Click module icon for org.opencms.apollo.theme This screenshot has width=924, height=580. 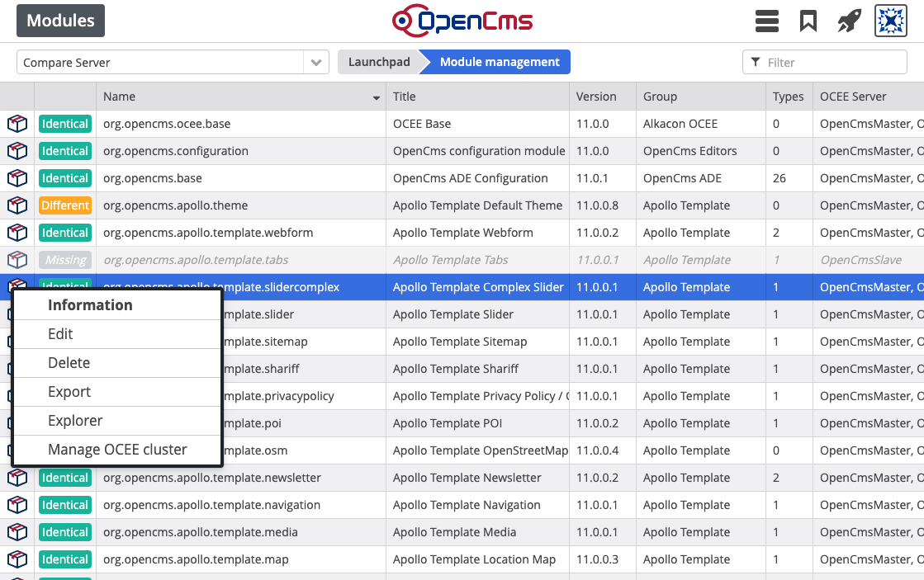point(17,205)
